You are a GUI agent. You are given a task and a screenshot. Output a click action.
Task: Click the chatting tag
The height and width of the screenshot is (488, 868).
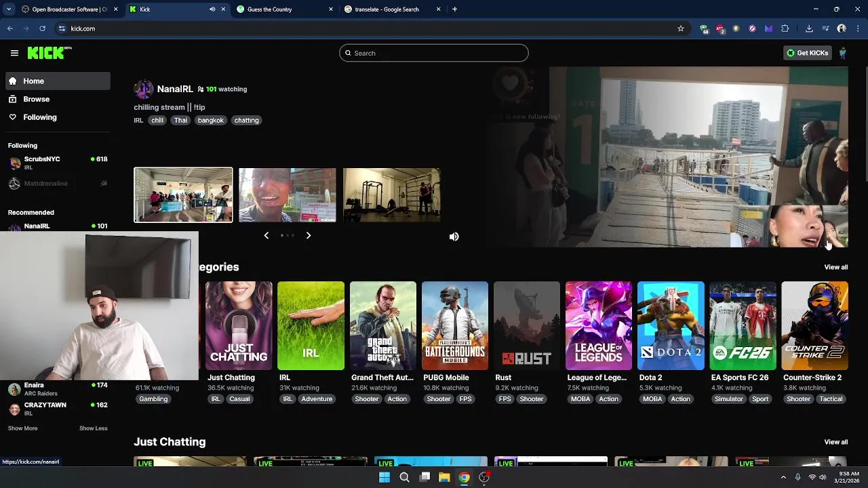pyautogui.click(x=246, y=120)
